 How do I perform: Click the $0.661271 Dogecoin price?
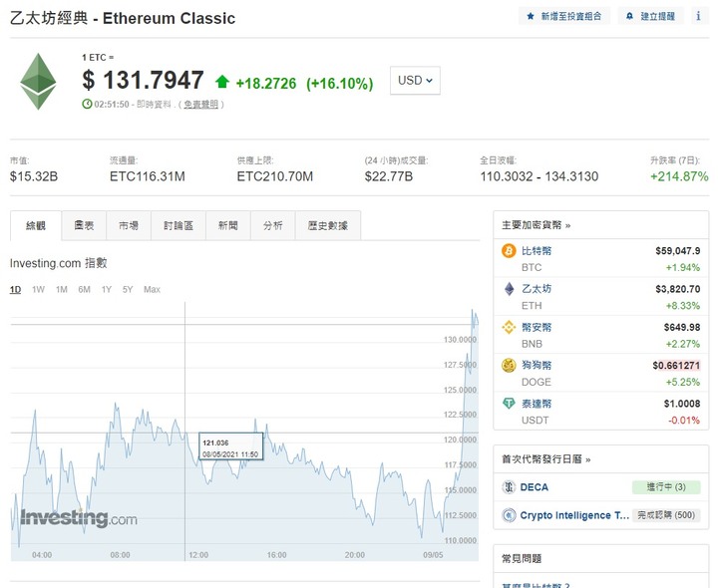pyautogui.click(x=676, y=365)
